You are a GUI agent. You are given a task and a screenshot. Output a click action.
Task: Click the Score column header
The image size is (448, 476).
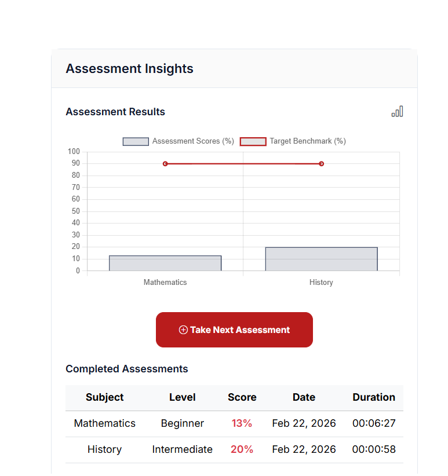pos(242,397)
